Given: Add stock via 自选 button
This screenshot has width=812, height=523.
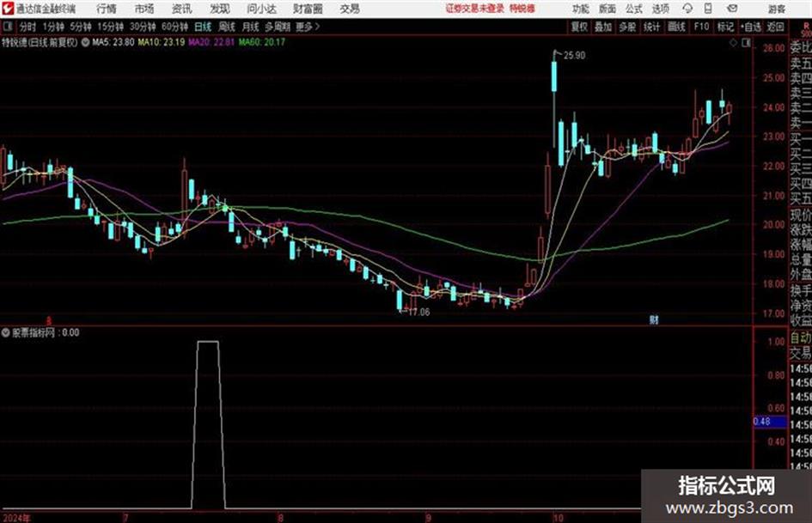Looking at the screenshot, I should click(x=750, y=27).
